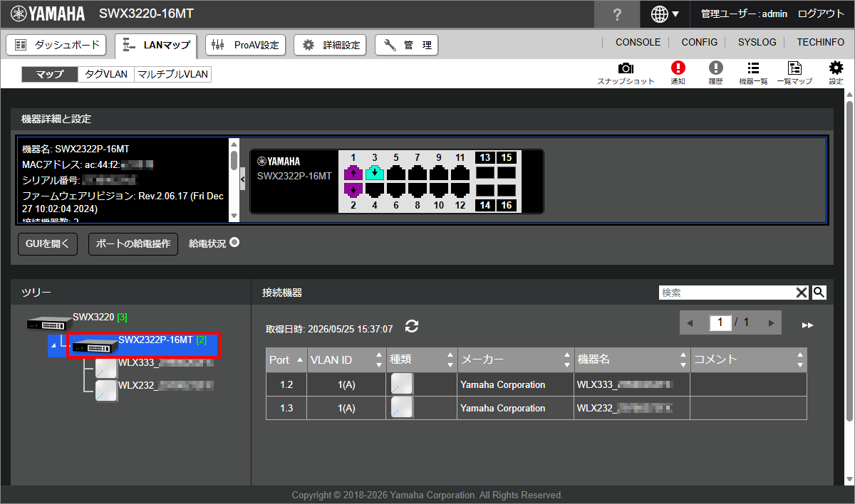The height and width of the screenshot is (504, 855).
Task: Select SFP port 16 on the diagram
Action: pos(507,190)
